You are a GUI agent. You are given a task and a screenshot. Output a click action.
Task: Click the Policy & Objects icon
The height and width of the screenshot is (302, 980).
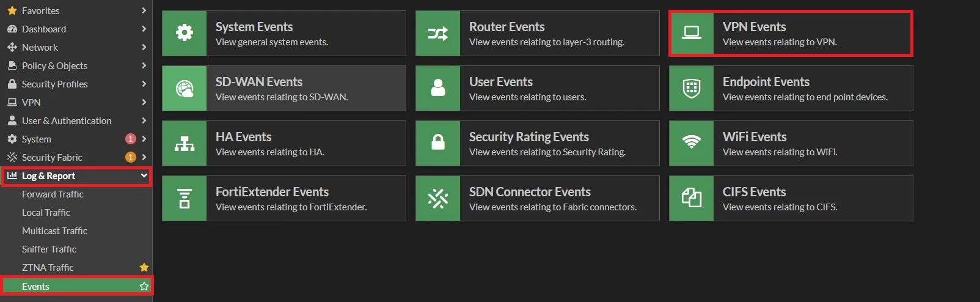[x=12, y=65]
